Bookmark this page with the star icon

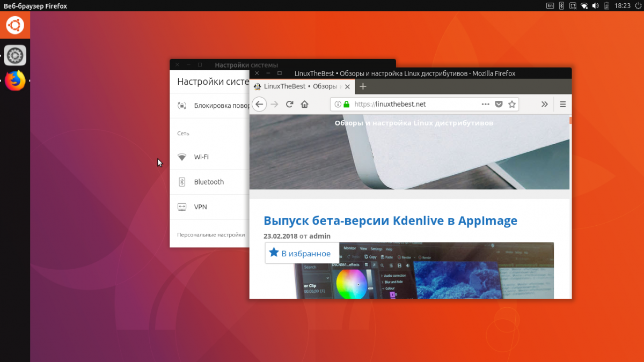click(512, 104)
